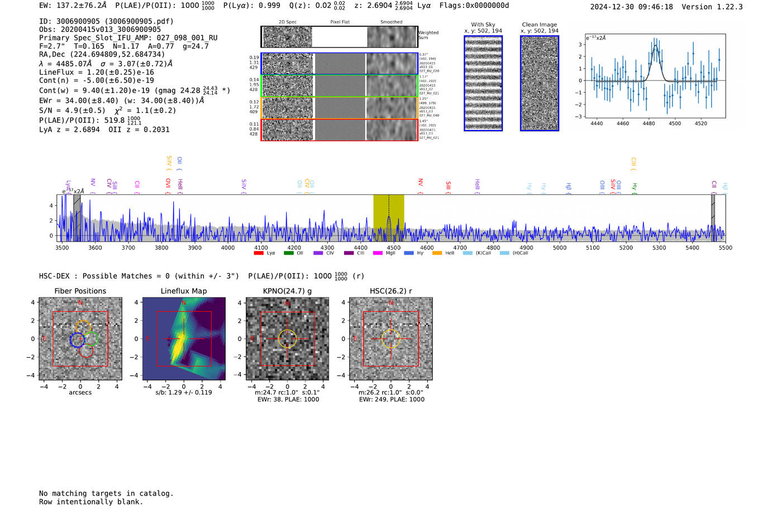
Task: Click the green Hγ line marker label
Action: 634,188
